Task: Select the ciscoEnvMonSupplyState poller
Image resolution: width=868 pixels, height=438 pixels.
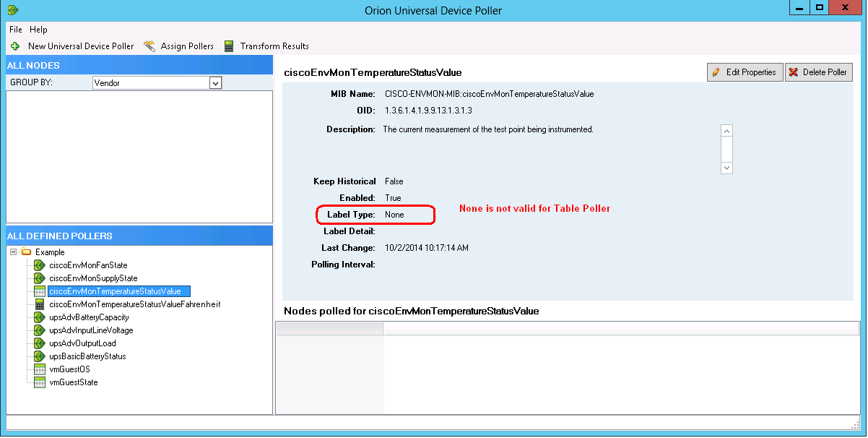Action: click(93, 278)
